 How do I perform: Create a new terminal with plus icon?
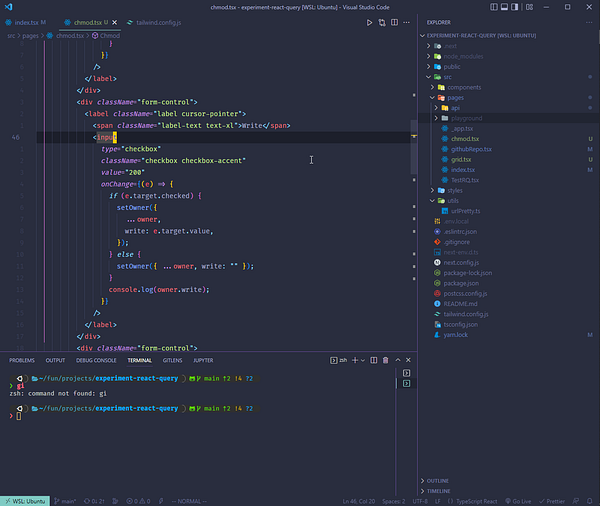pos(355,360)
